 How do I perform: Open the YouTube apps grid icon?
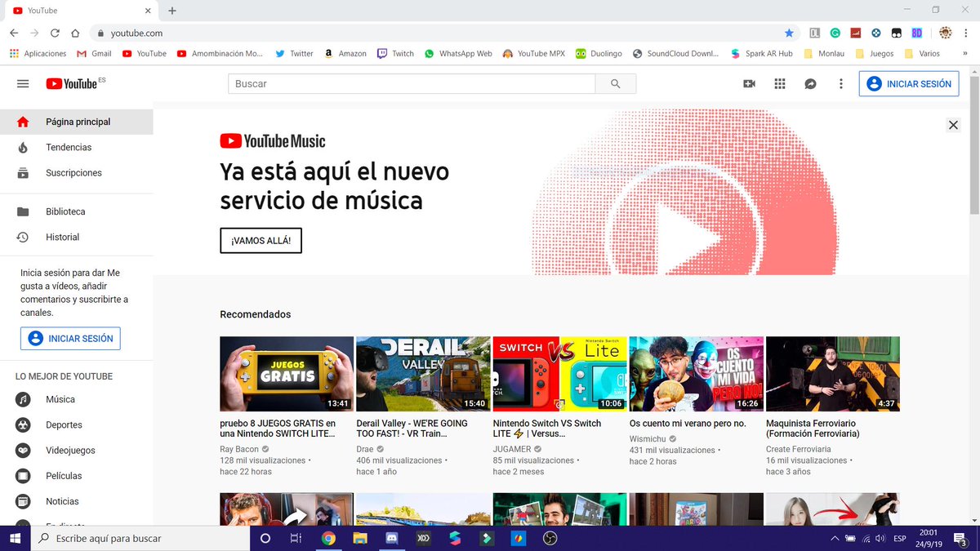780,83
